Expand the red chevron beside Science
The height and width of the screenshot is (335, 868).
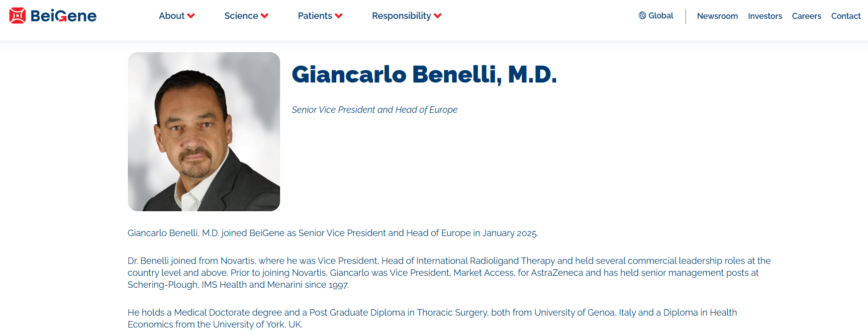coord(265,16)
